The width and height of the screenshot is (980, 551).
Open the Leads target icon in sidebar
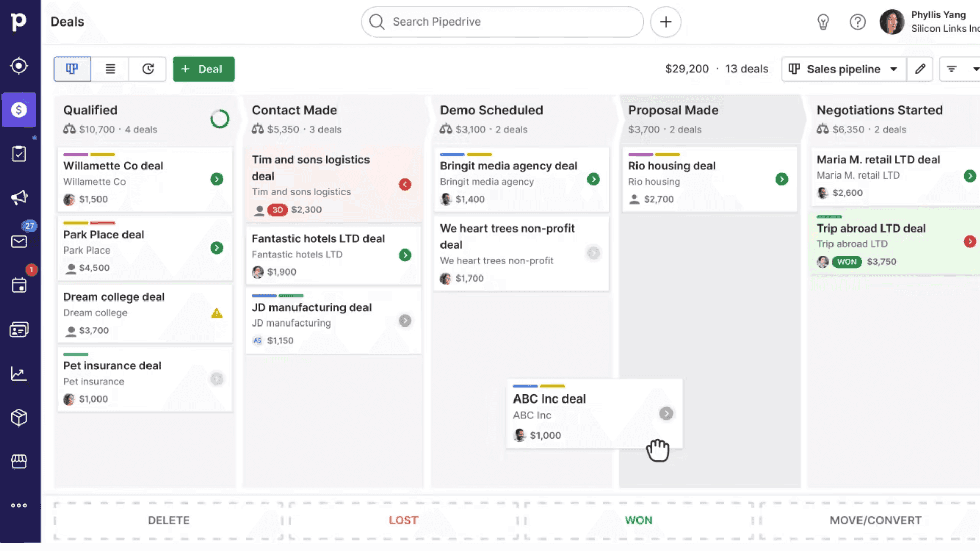(x=19, y=66)
